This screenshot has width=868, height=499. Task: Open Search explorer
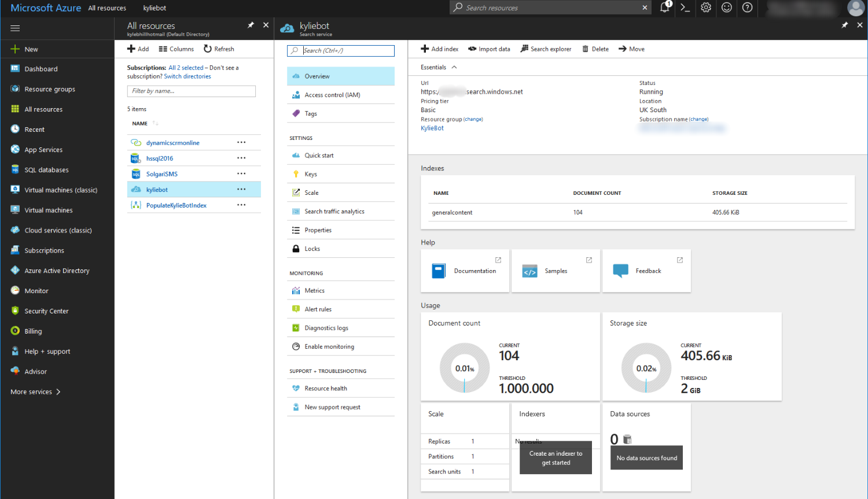coord(546,49)
